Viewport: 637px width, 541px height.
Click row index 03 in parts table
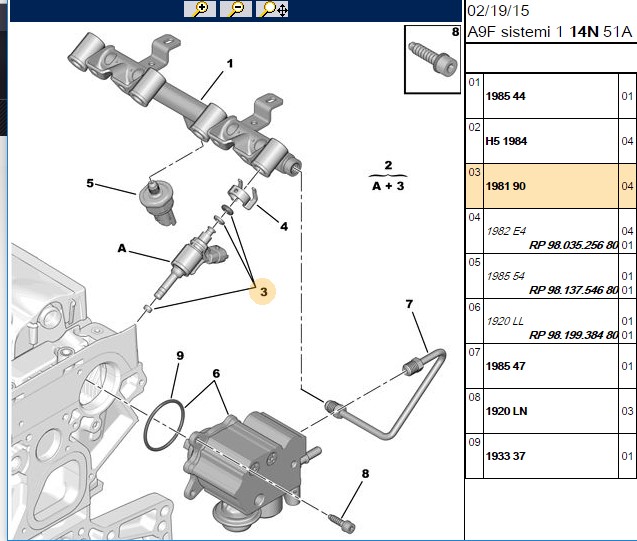coord(474,172)
